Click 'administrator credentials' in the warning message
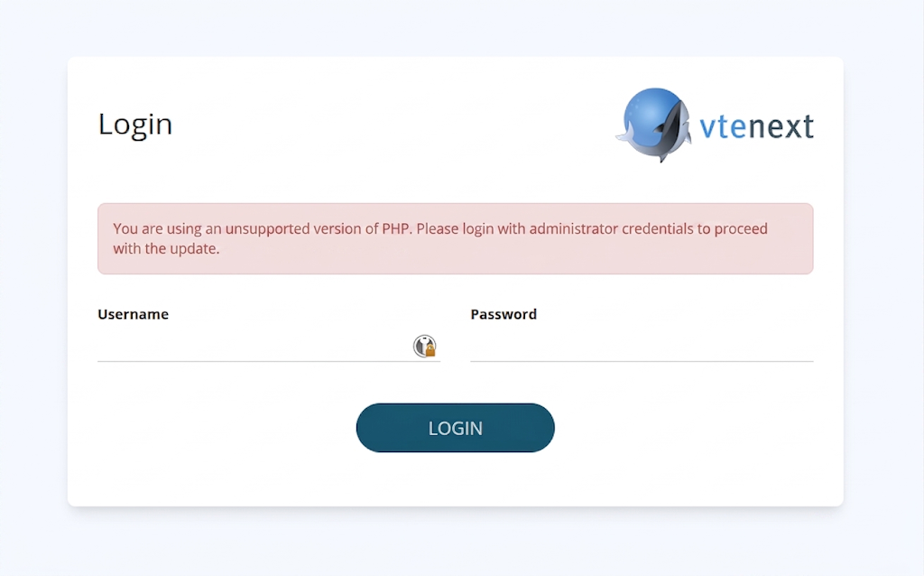 (x=611, y=228)
